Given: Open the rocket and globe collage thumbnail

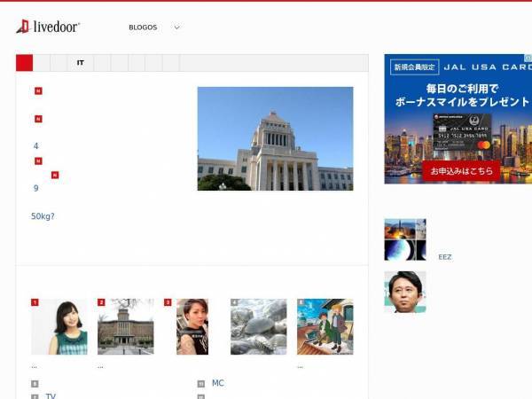Looking at the screenshot, I should pos(405,239).
